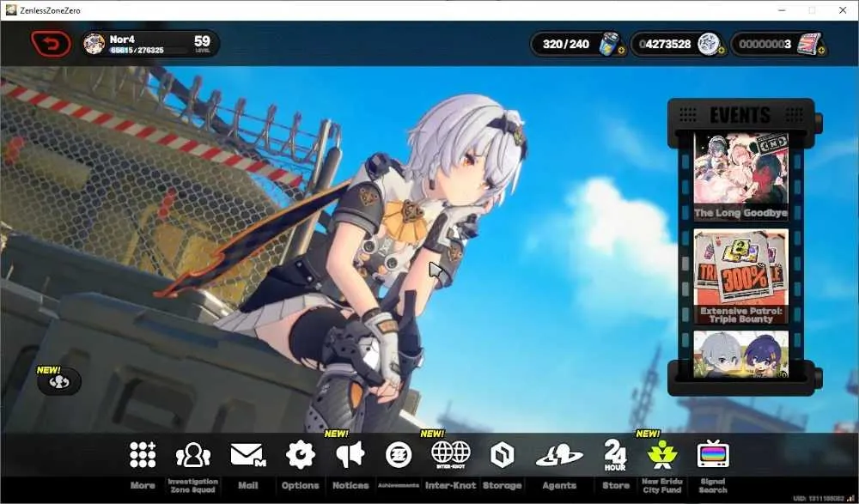Open Extensive Patrol: Triple Bounty event
Image resolution: width=859 pixels, height=504 pixels.
pos(740,276)
